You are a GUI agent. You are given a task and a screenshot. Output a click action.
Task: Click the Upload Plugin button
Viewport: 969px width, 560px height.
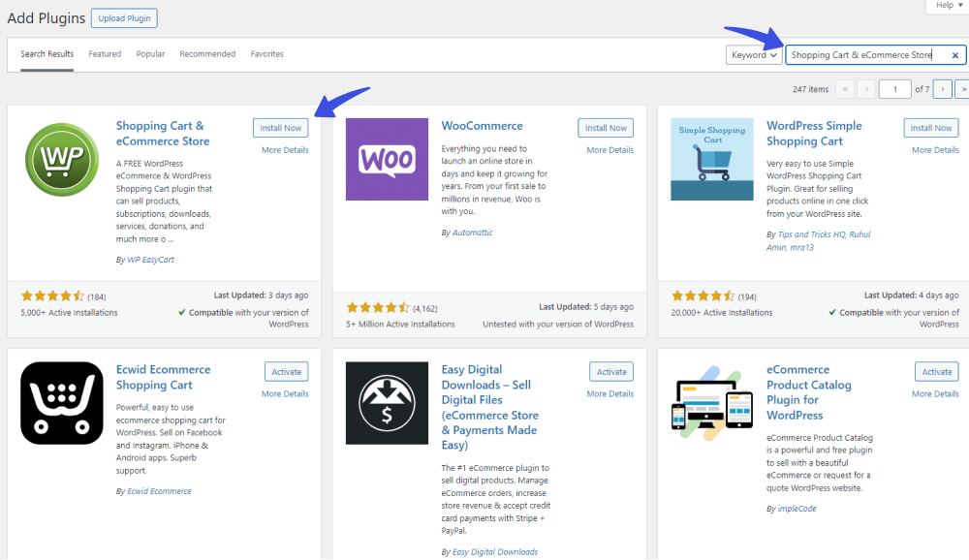[124, 18]
